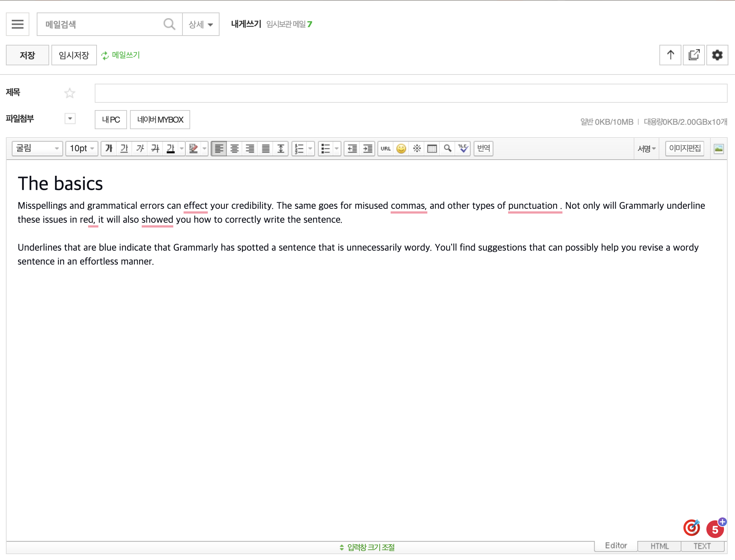Insert a table into the message

(432, 148)
